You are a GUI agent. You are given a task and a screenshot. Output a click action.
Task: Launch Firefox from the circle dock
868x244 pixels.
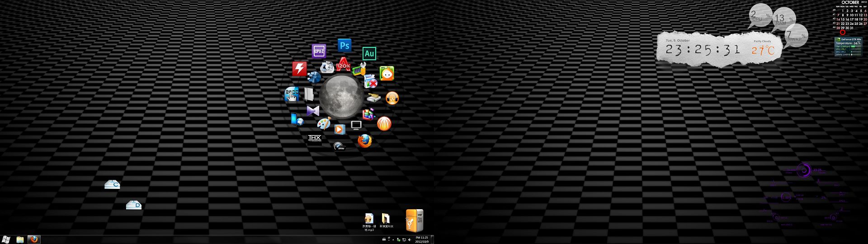[x=364, y=141]
